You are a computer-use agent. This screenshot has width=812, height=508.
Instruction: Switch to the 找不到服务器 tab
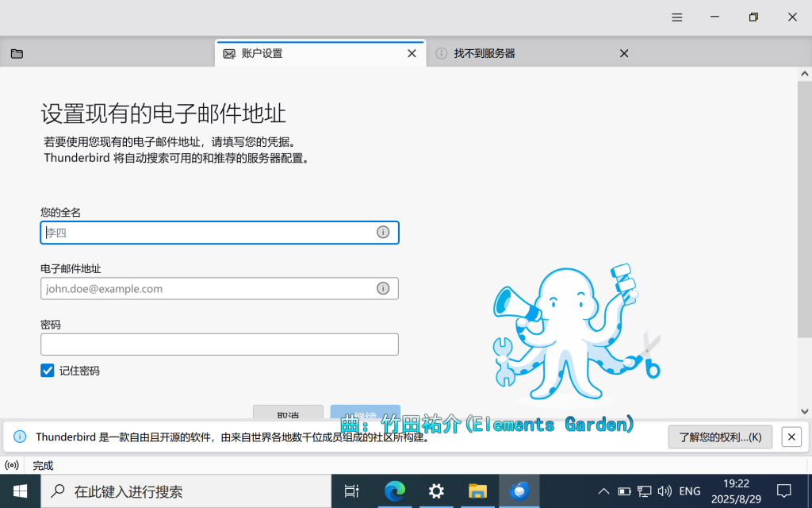[532, 53]
